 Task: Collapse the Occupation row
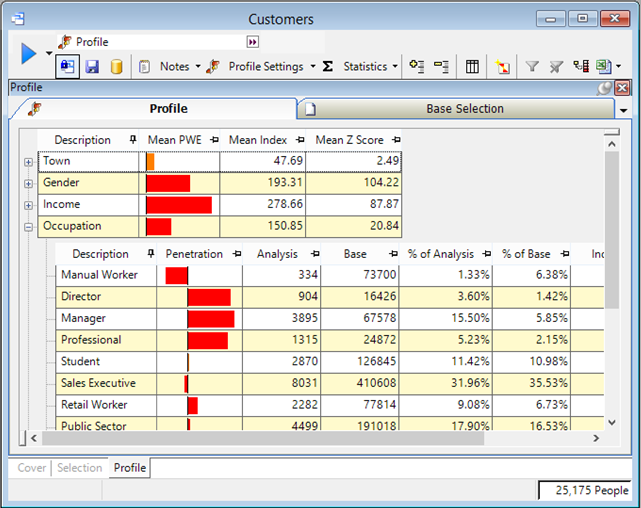[x=28, y=227]
